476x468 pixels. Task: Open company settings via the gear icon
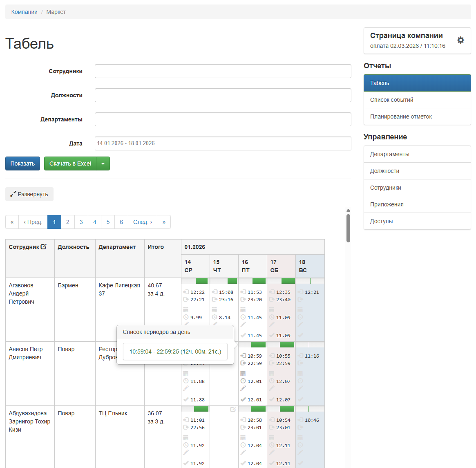[x=460, y=40]
